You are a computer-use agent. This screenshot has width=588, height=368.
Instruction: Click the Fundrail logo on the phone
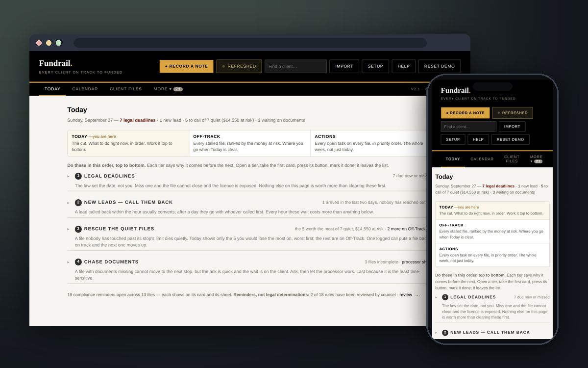point(456,90)
